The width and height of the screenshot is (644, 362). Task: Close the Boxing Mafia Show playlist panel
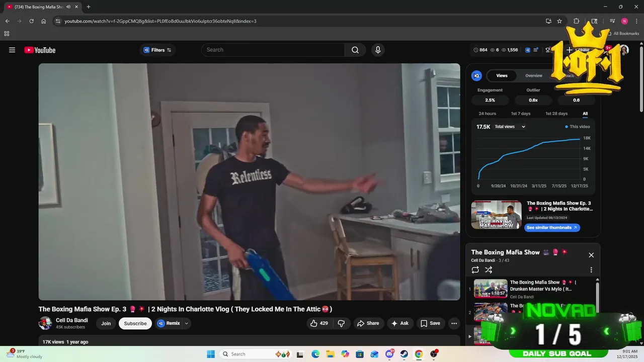tap(591, 255)
